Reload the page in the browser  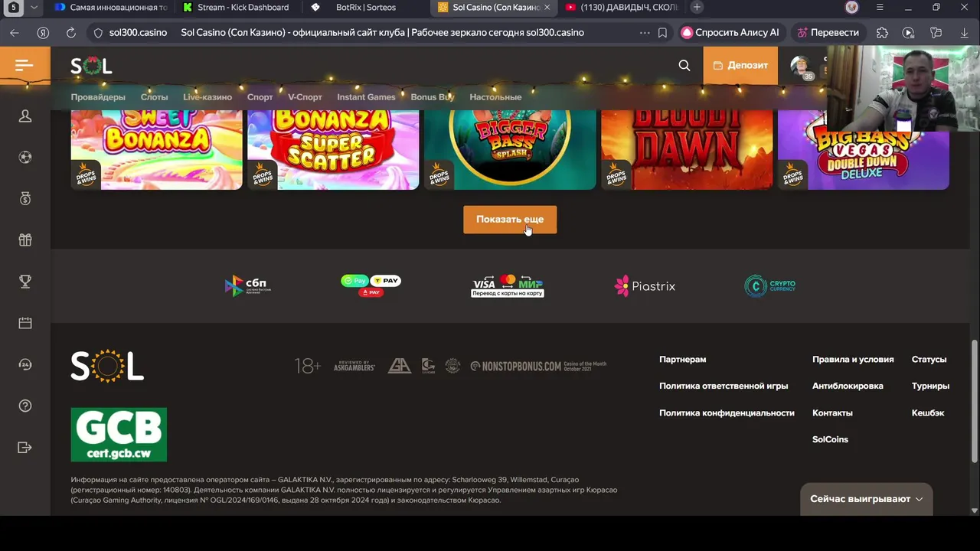point(71,33)
